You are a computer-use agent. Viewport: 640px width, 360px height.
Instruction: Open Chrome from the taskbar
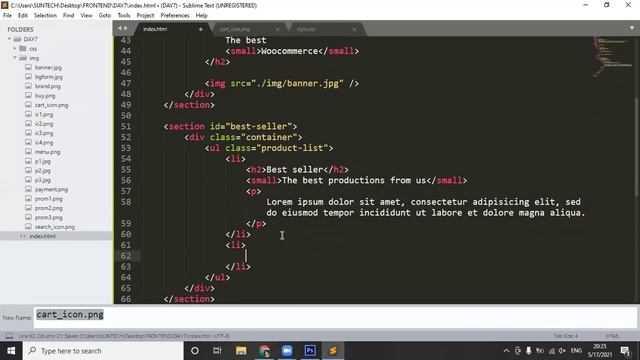click(x=264, y=351)
